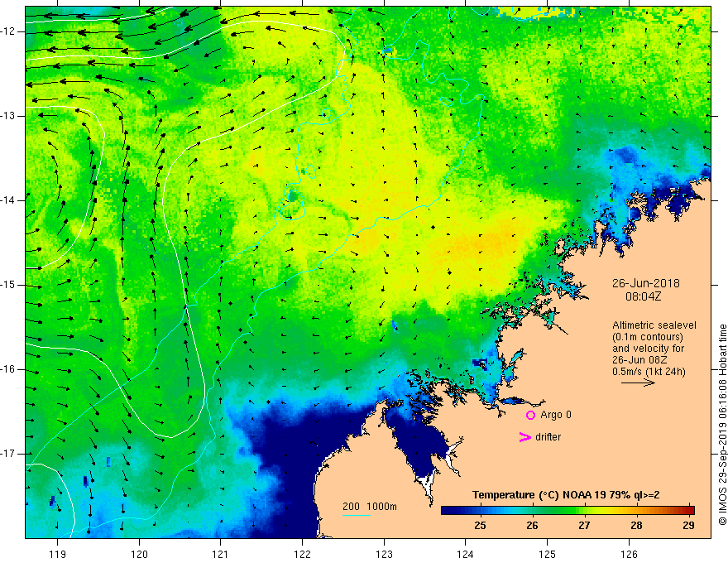Click the '200 1000m' depth label
Image resolution: width=728 pixels, height=563 pixels.
coord(370,507)
